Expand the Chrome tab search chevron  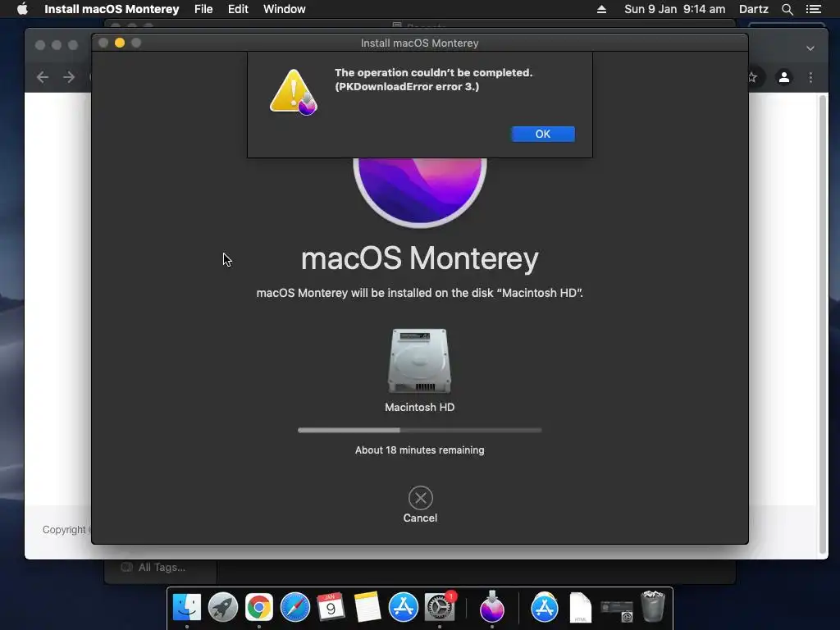(810, 48)
